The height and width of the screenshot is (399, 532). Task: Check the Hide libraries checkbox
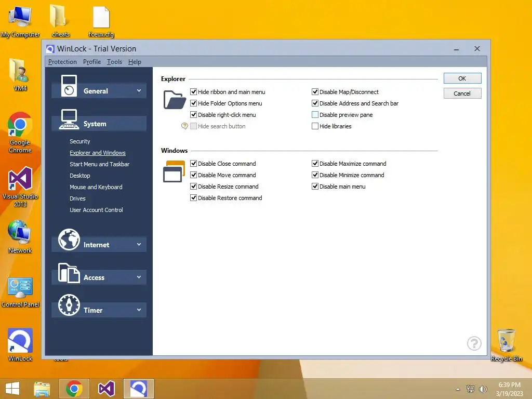tap(315, 126)
